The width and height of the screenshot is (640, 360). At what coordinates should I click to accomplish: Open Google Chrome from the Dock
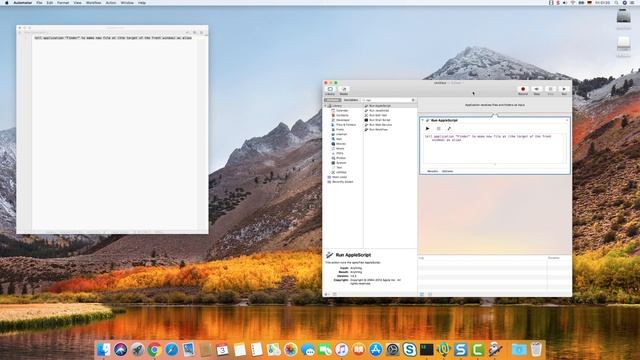point(154,349)
